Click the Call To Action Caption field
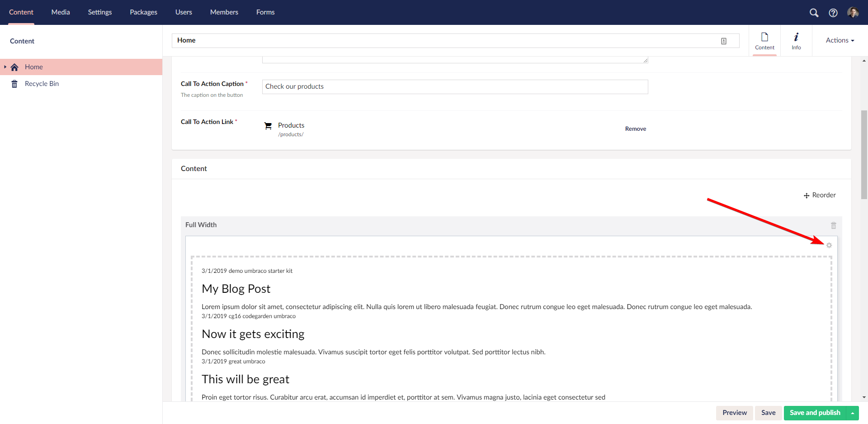Image resolution: width=868 pixels, height=424 pixels. [455, 86]
